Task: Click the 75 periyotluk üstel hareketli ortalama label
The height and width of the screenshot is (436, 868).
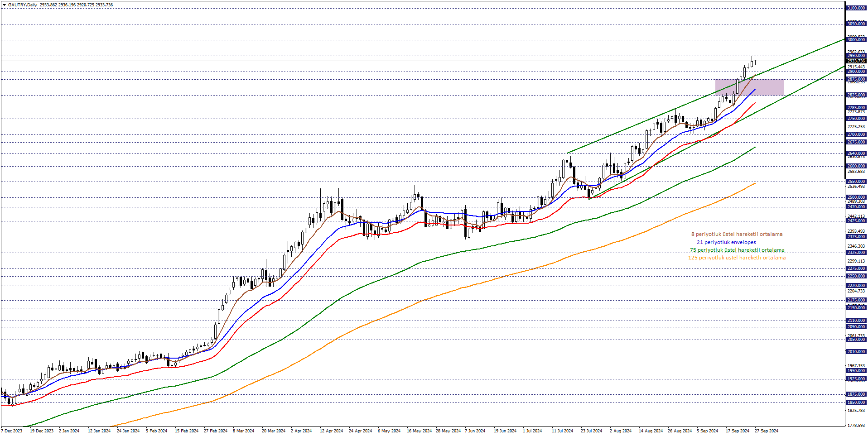Action: click(737, 250)
